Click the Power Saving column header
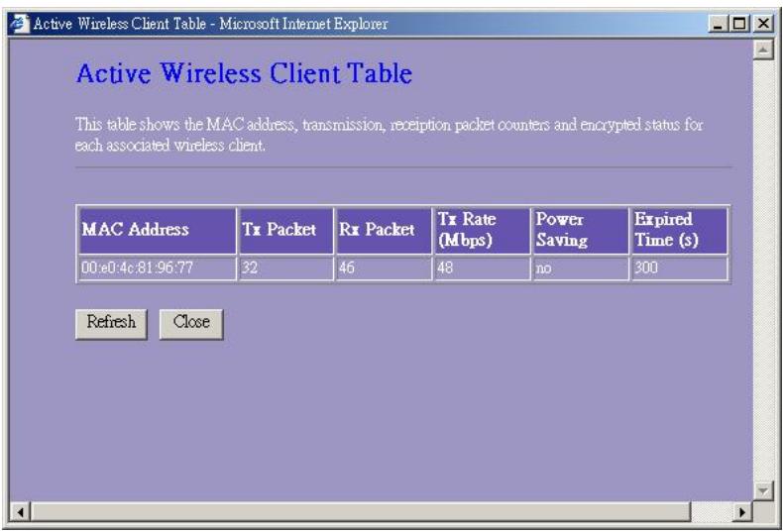Viewport: 783px width, 532px height. 580,231
